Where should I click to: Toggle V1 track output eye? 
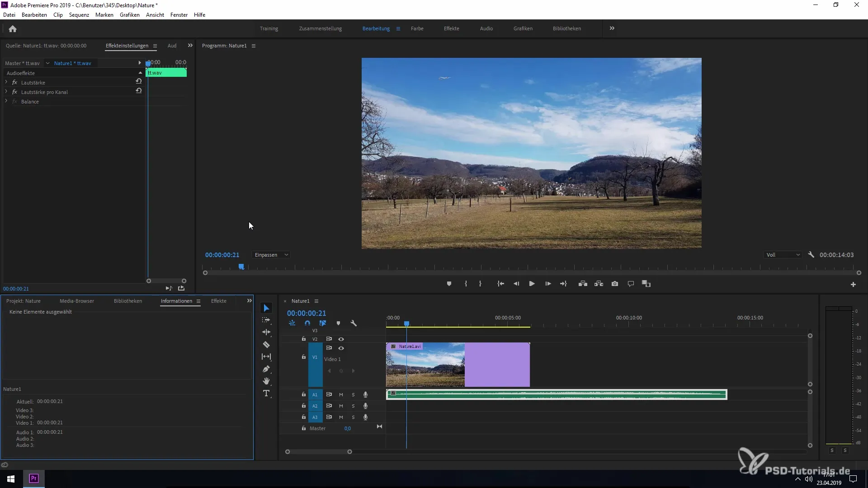(x=341, y=348)
